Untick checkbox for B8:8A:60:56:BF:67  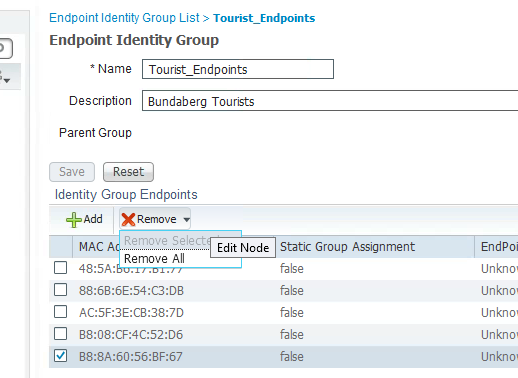coord(60,356)
